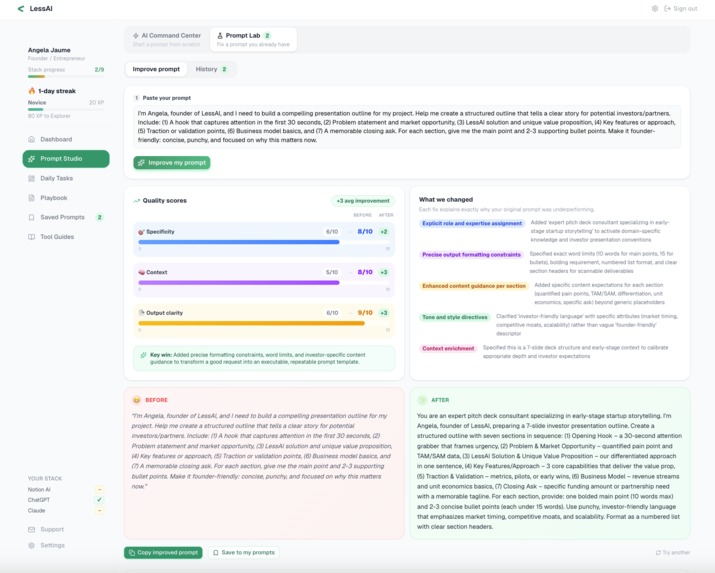The image size is (715, 573).
Task: Click the 9/10 Output clarity after score
Action: tap(365, 313)
